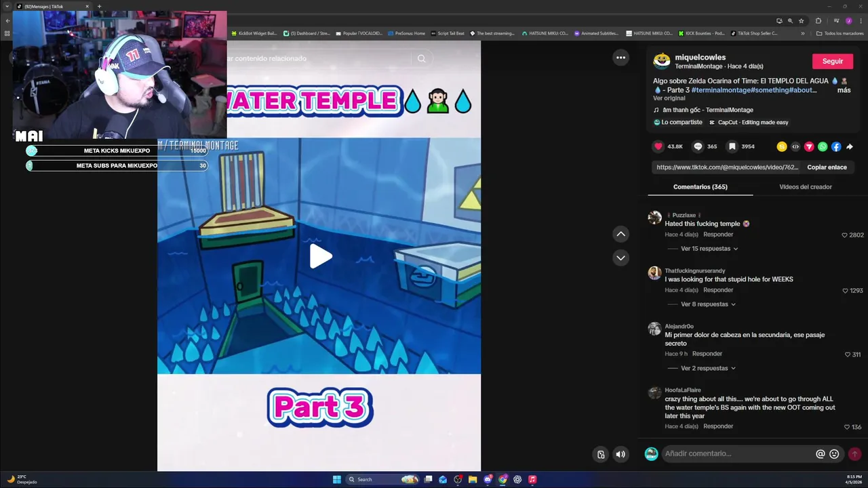Expand Ver 2 respuestas replies
The height and width of the screenshot is (488, 868).
point(708,368)
